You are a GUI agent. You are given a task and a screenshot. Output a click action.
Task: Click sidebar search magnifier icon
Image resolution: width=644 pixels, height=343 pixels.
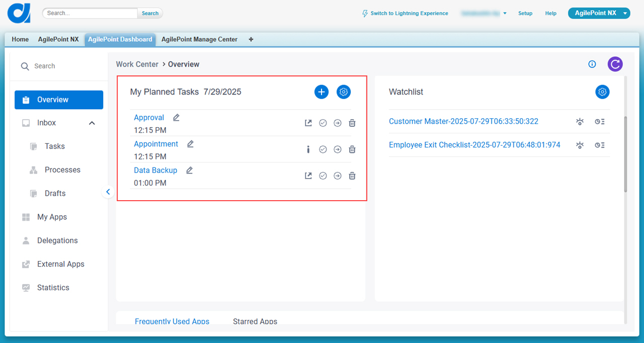(25, 66)
